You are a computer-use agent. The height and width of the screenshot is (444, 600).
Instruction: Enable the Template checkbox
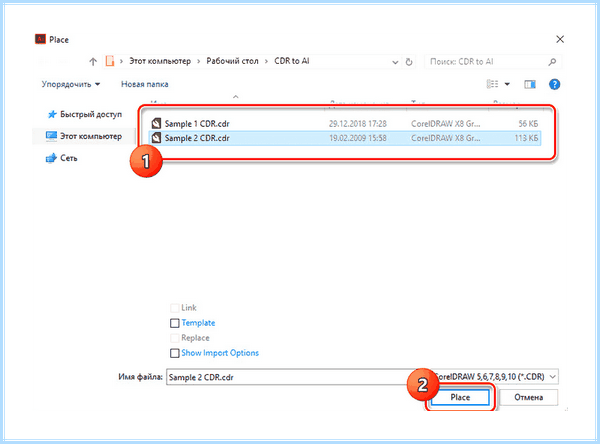[x=174, y=323]
